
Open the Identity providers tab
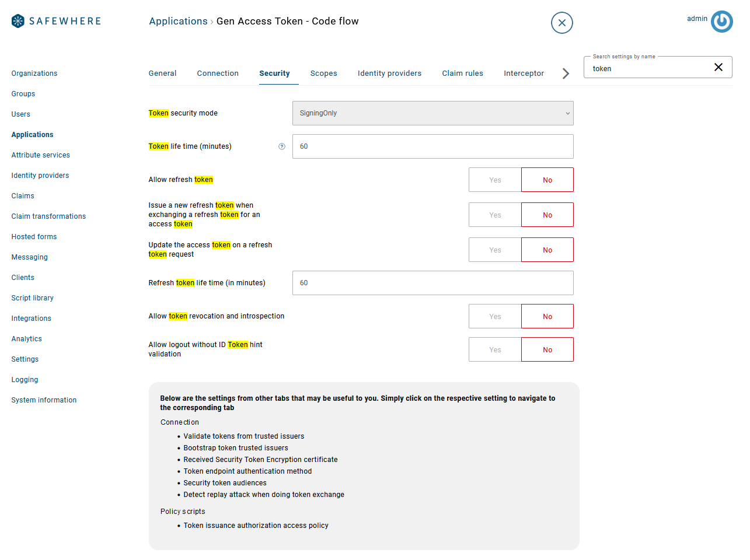[x=389, y=73]
